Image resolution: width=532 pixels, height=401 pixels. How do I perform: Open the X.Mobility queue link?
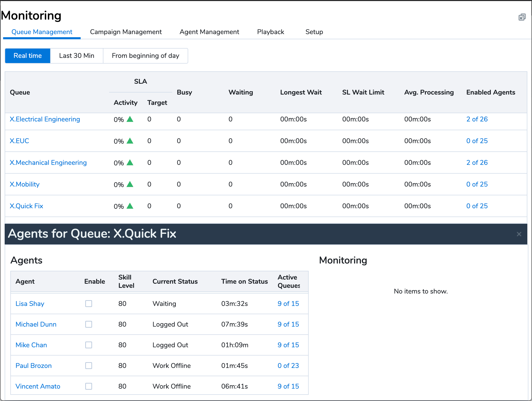point(25,184)
